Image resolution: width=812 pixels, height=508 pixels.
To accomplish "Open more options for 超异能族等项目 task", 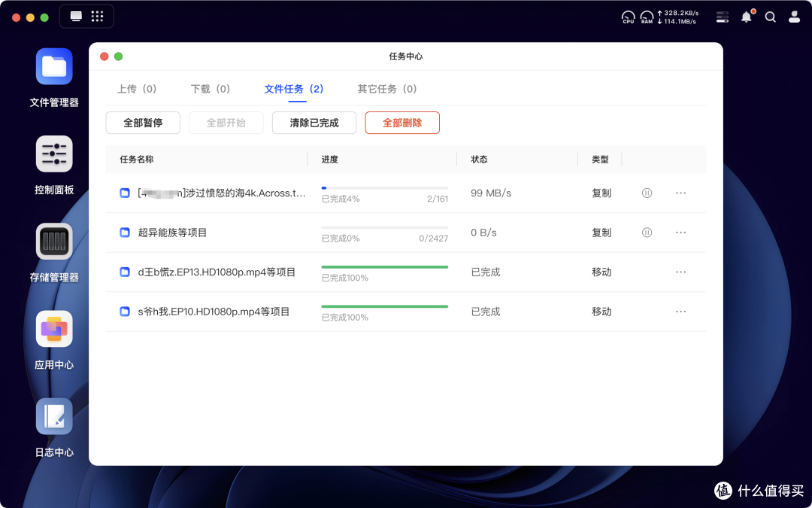I will pos(681,233).
